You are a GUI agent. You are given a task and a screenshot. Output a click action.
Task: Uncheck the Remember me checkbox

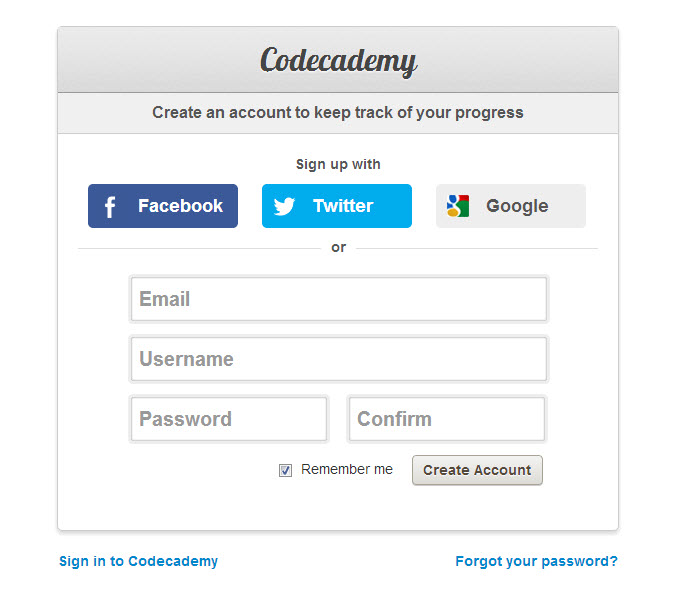pyautogui.click(x=286, y=470)
